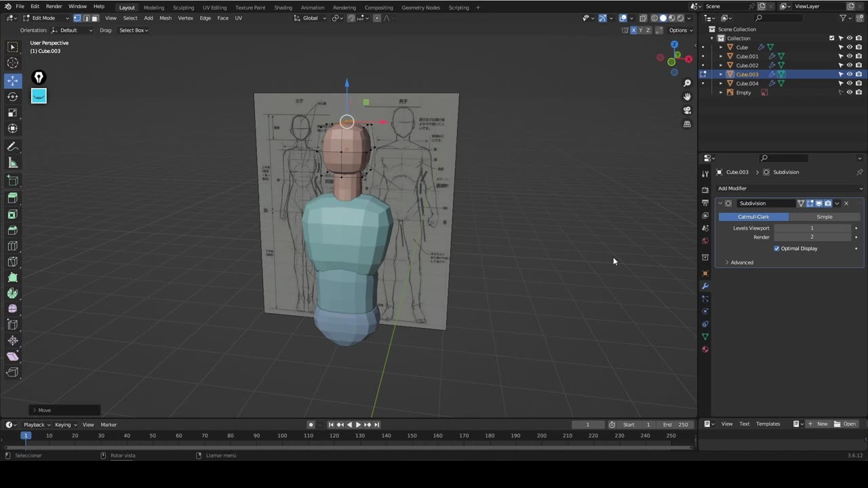Open the Vertex menu
This screenshot has width=868, height=488.
click(x=185, y=18)
